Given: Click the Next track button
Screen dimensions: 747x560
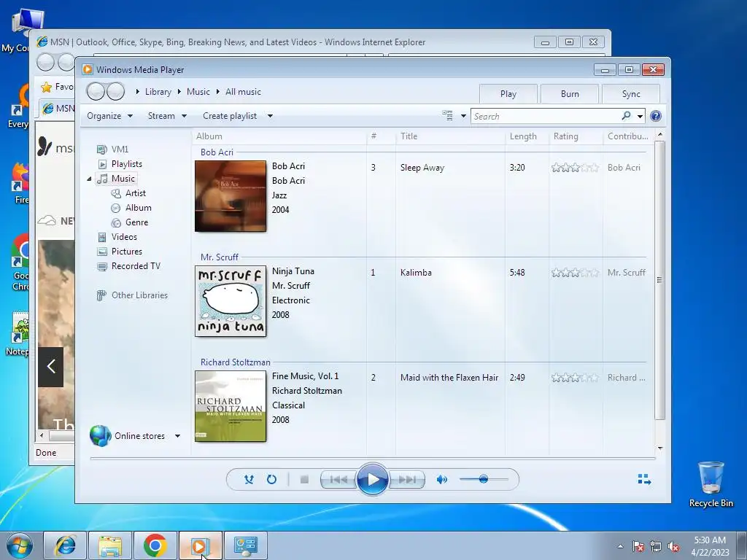Looking at the screenshot, I should point(406,480).
